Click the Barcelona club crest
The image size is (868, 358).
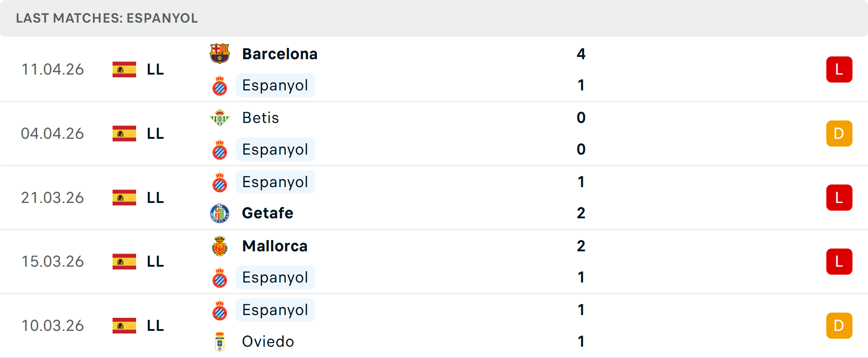220,54
